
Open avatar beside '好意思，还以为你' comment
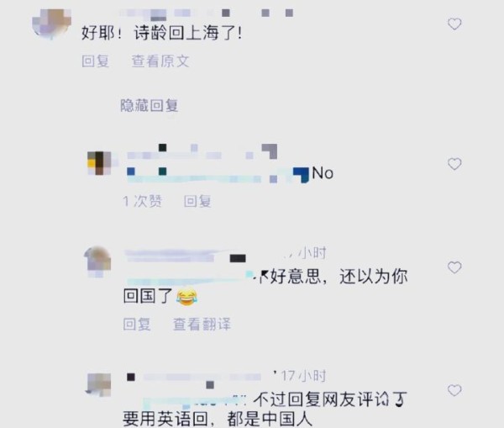(x=97, y=261)
